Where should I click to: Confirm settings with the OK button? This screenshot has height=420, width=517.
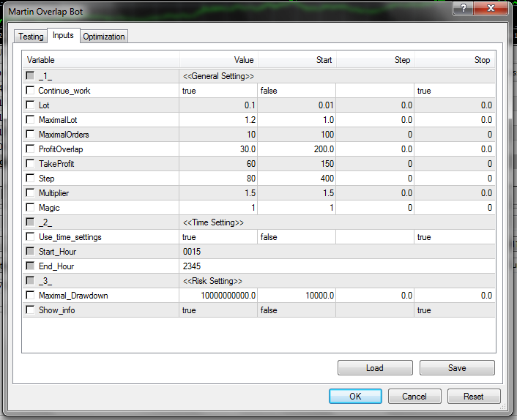pyautogui.click(x=355, y=396)
